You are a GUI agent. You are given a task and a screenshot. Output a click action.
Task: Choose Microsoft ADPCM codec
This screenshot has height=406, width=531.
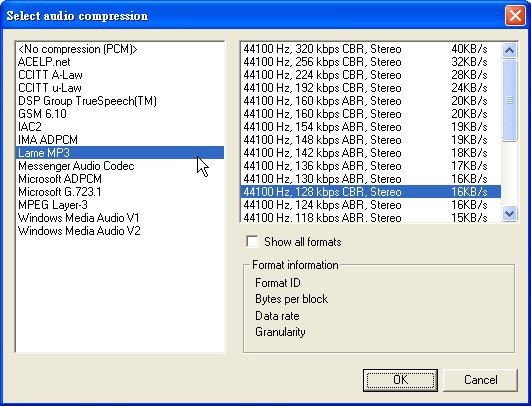pos(120,179)
